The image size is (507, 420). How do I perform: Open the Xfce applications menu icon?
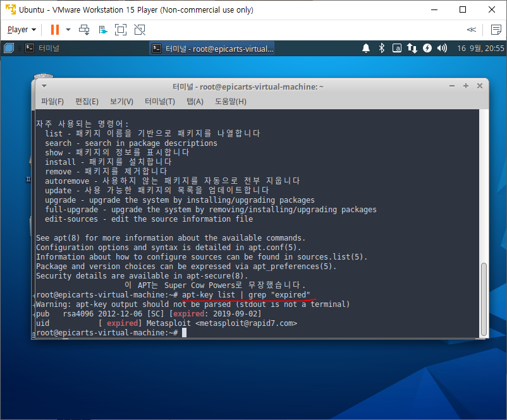coord(9,49)
